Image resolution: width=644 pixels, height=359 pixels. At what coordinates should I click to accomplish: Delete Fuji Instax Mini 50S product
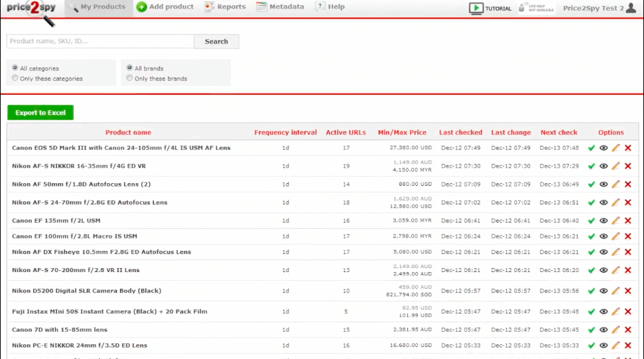[628, 311]
